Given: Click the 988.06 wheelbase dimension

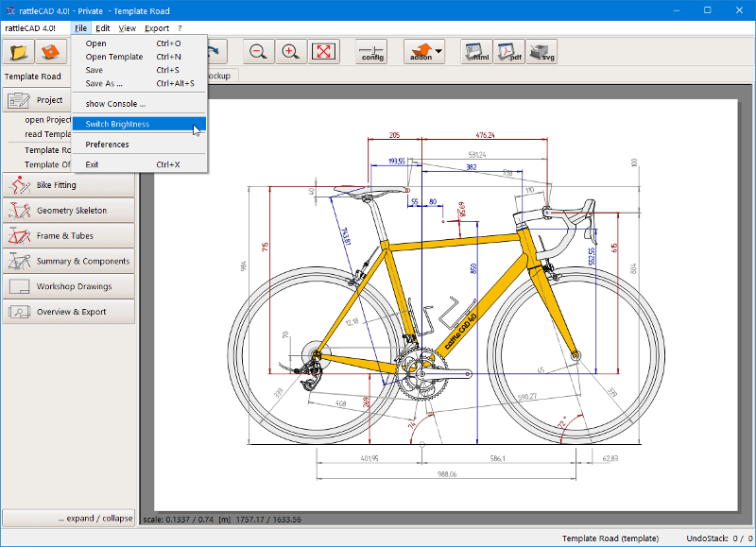Looking at the screenshot, I should (x=447, y=474).
